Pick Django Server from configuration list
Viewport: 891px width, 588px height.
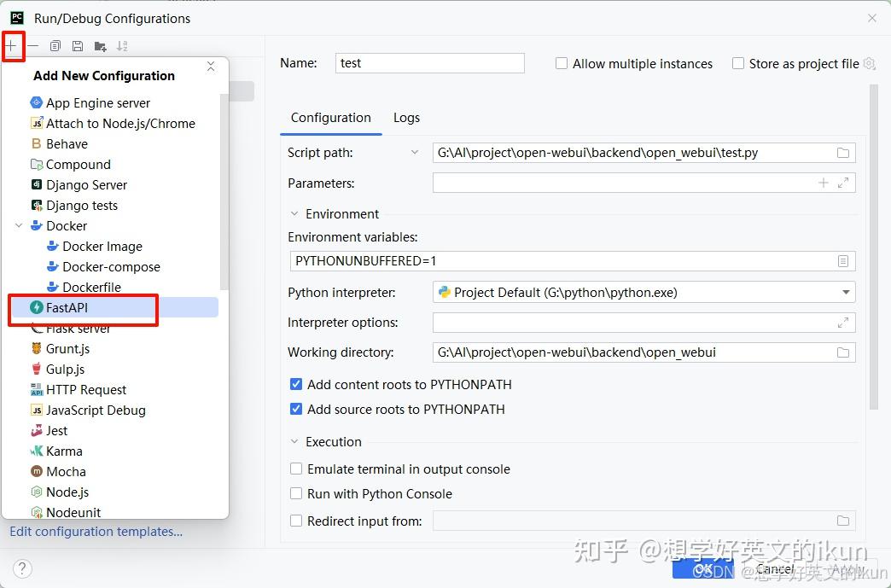click(85, 184)
